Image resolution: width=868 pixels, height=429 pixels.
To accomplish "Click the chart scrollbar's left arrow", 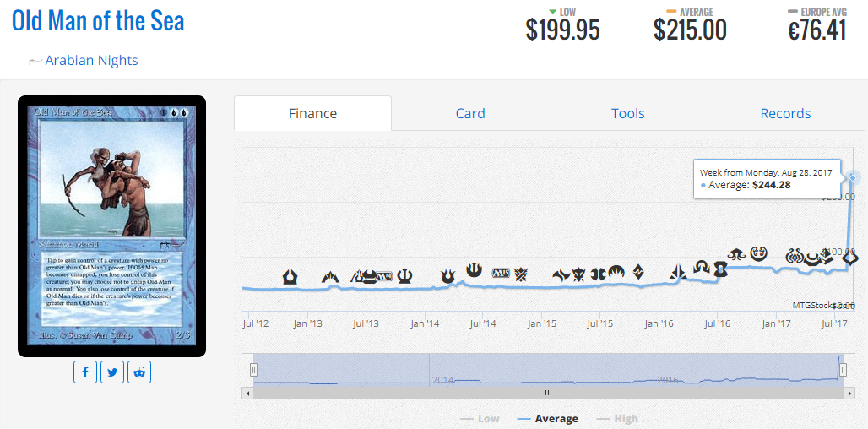I will 248,393.
